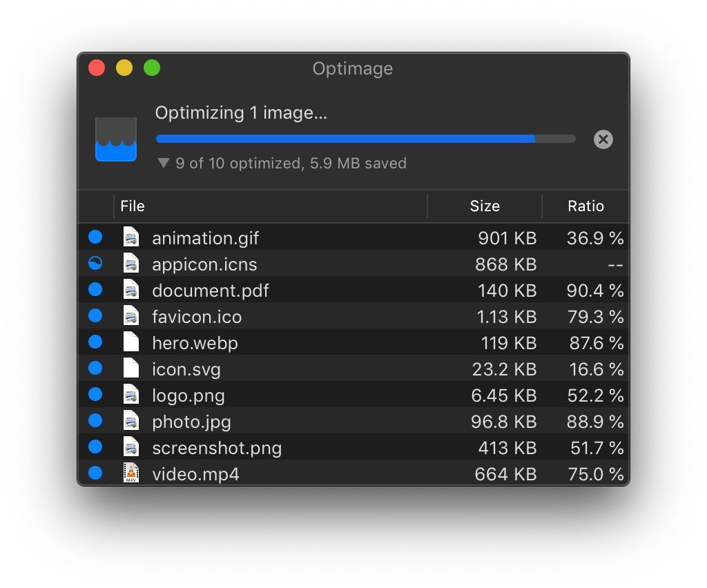Click the 901 KB size value

coord(507,238)
